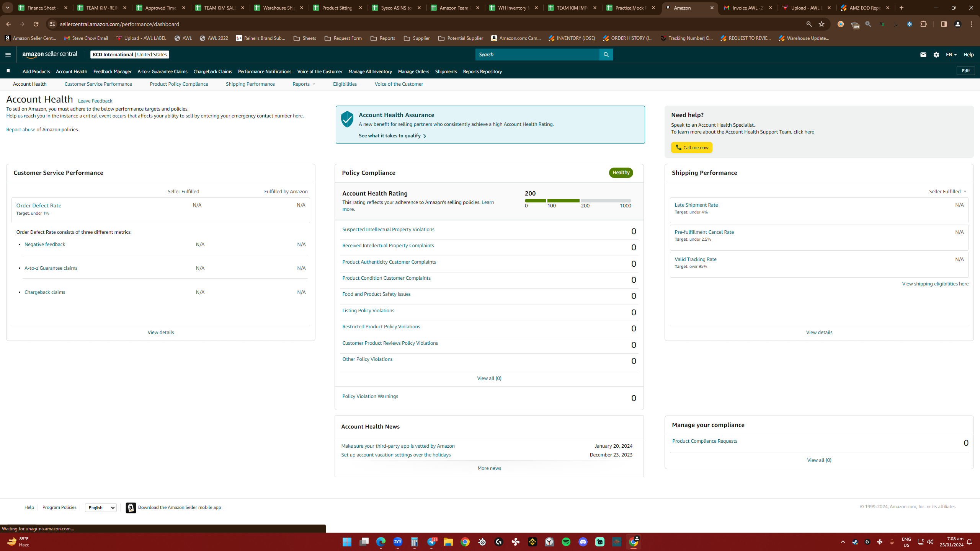This screenshot has height=551, width=980.
Task: Click the Account Health Assurance shield icon
Action: coord(347,119)
